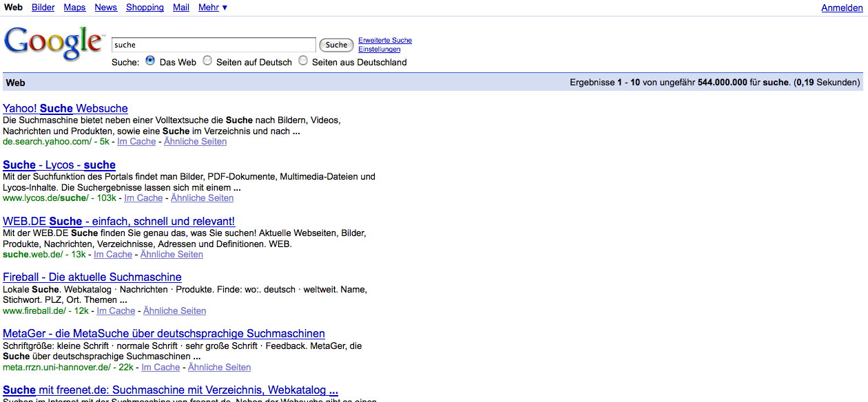Open the Bilder tab

(43, 8)
